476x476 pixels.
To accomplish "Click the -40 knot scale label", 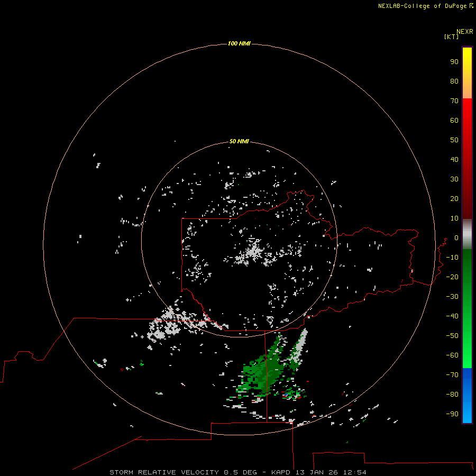I will click(452, 316).
